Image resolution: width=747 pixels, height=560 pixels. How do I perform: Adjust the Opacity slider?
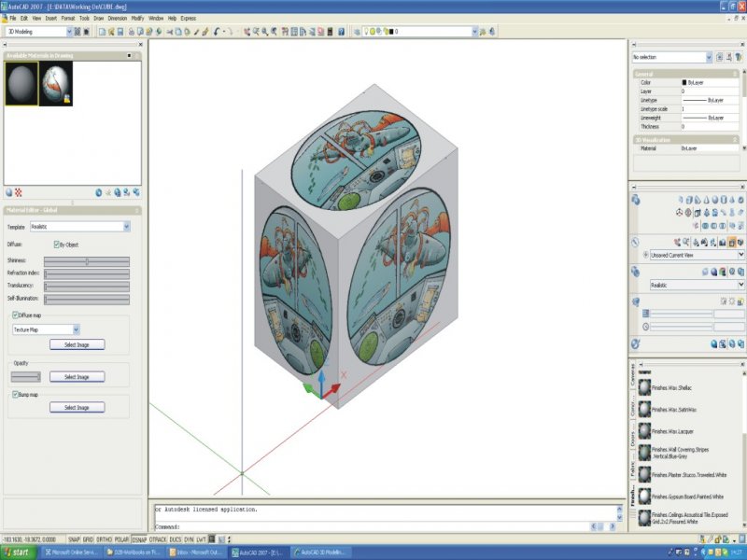pos(26,377)
